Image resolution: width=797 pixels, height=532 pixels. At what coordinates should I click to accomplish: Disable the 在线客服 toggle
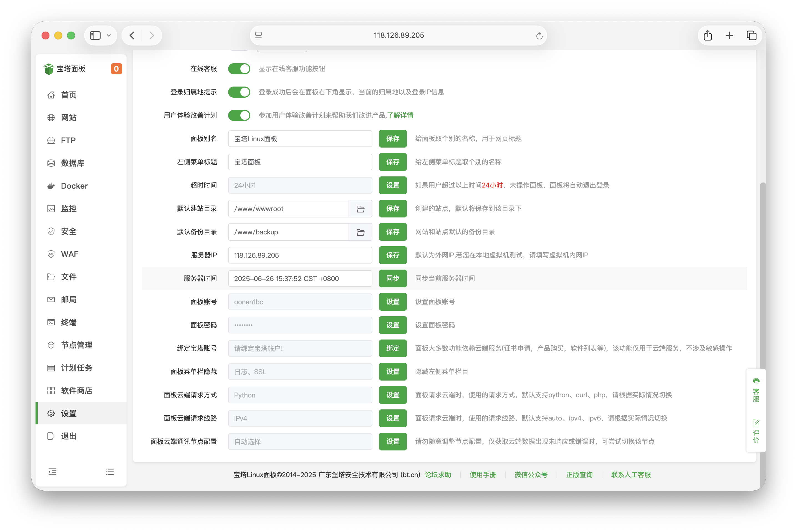tap(239, 69)
